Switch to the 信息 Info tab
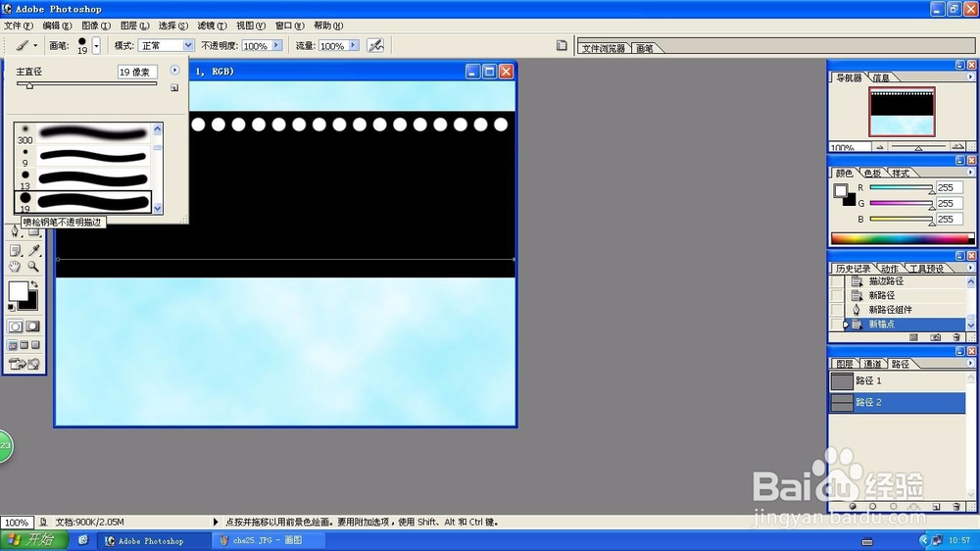 coord(881,77)
